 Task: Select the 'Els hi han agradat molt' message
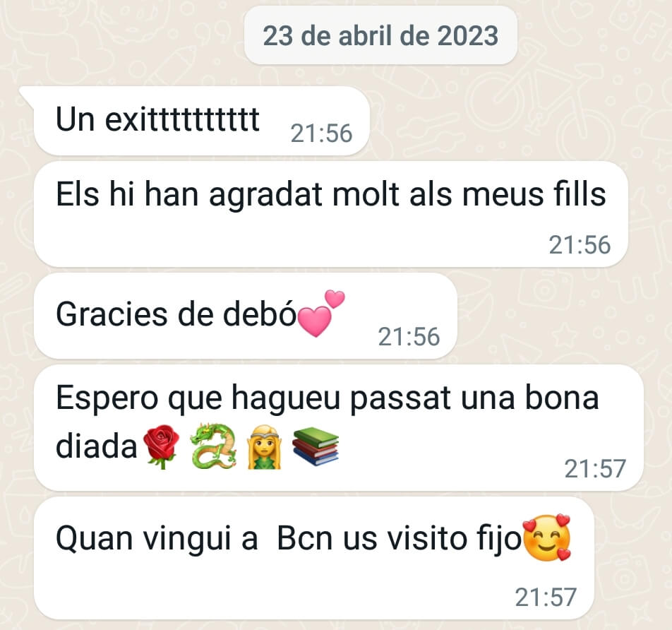(331, 215)
